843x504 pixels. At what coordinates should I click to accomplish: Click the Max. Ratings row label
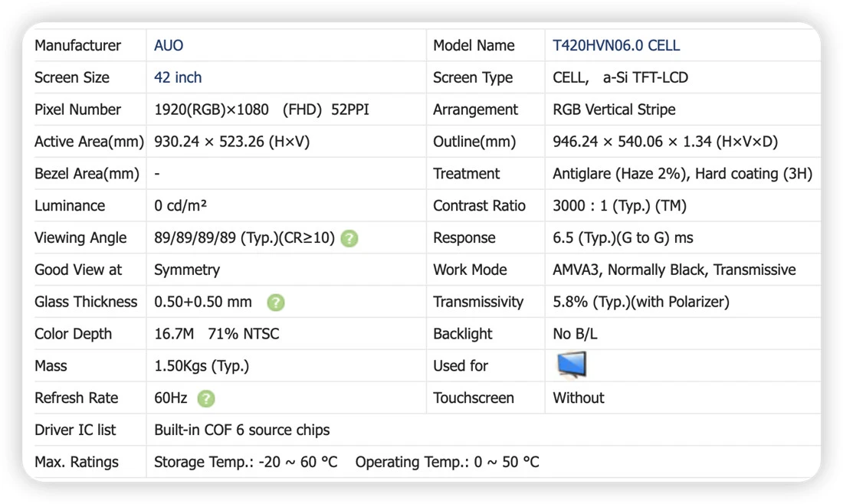click(77, 462)
